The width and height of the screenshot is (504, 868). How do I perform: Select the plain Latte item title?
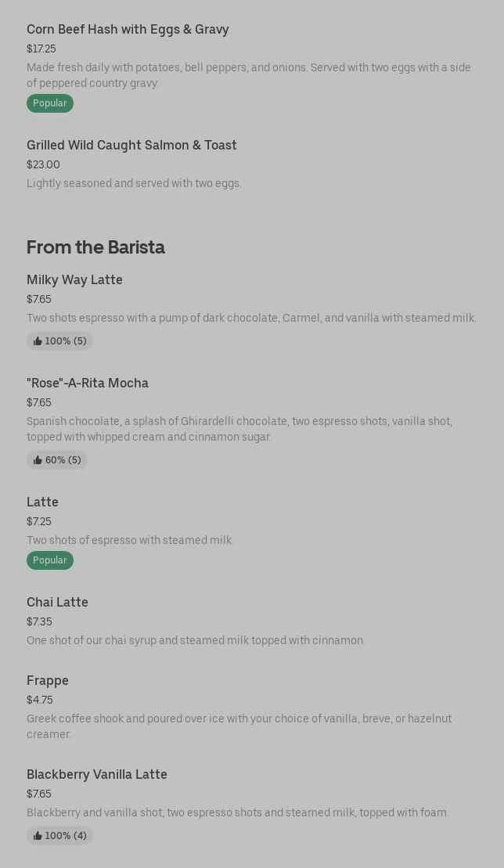[x=42, y=502]
